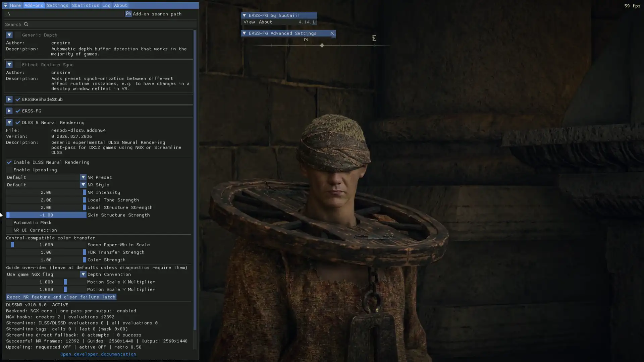Viewport: 644px width, 362px height.
Task: Expand the ERSS-FG add-on entry
Action: click(x=9, y=111)
